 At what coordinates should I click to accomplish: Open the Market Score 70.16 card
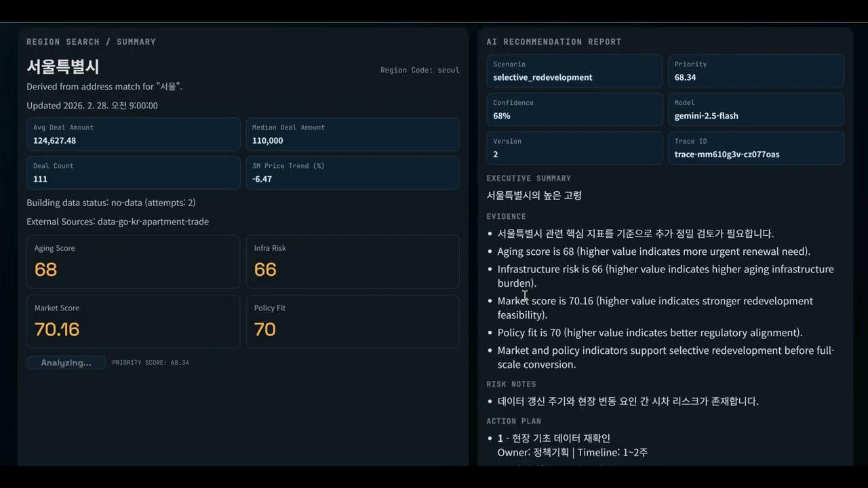tap(133, 321)
